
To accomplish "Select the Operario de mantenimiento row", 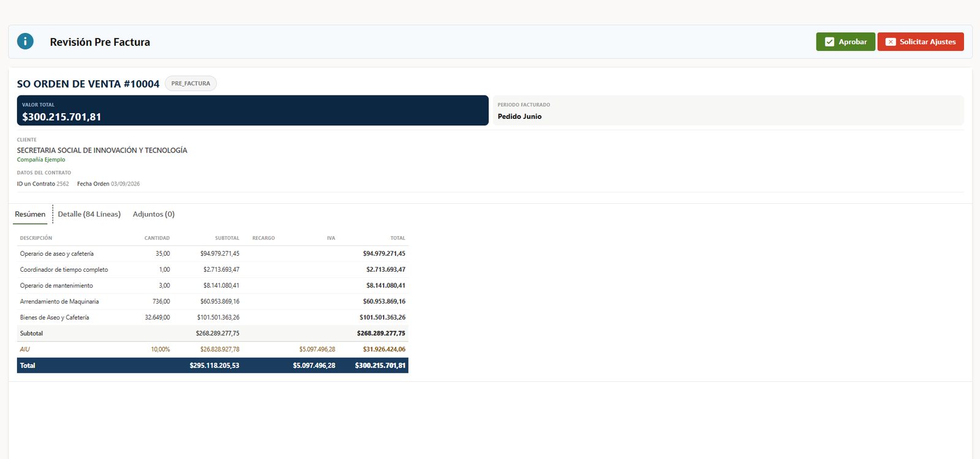I will [213, 285].
